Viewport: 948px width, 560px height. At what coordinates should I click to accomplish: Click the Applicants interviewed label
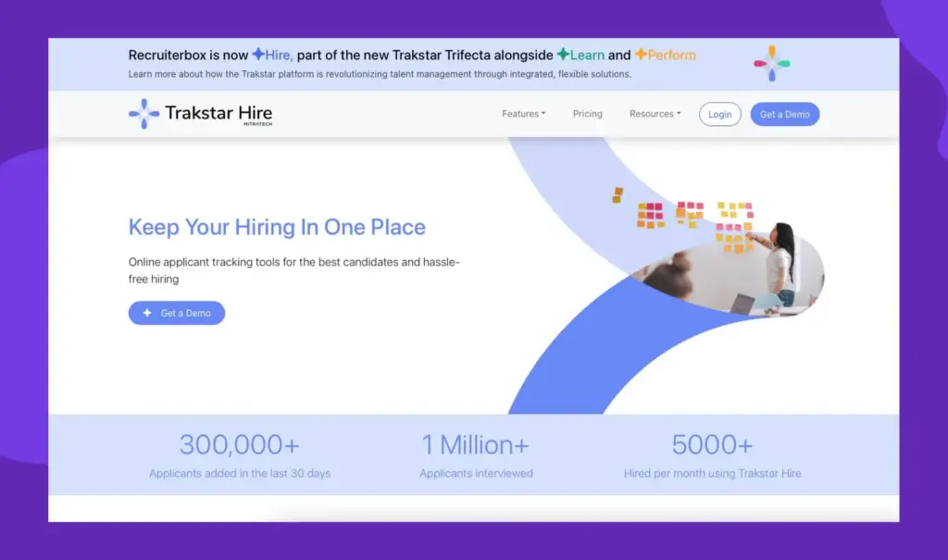pyautogui.click(x=477, y=474)
